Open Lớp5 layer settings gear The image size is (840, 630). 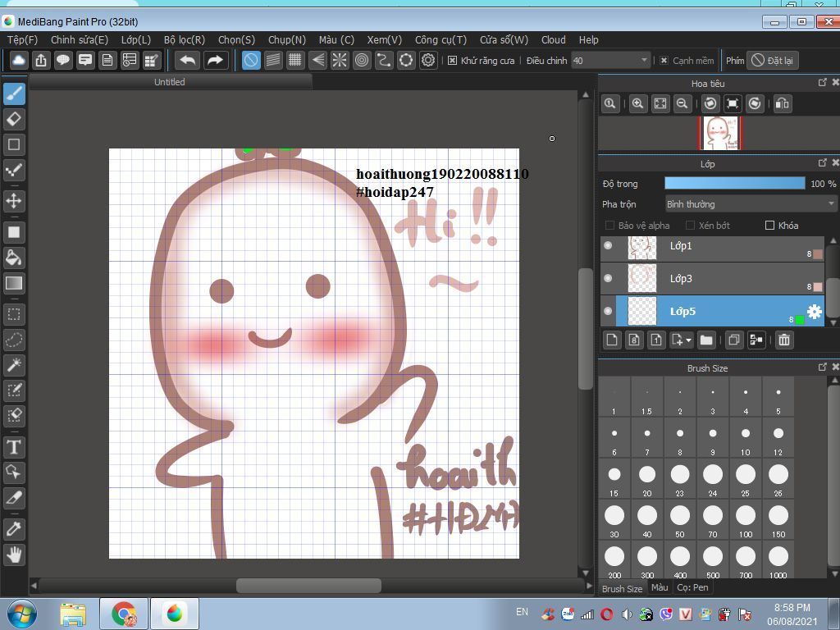point(814,312)
